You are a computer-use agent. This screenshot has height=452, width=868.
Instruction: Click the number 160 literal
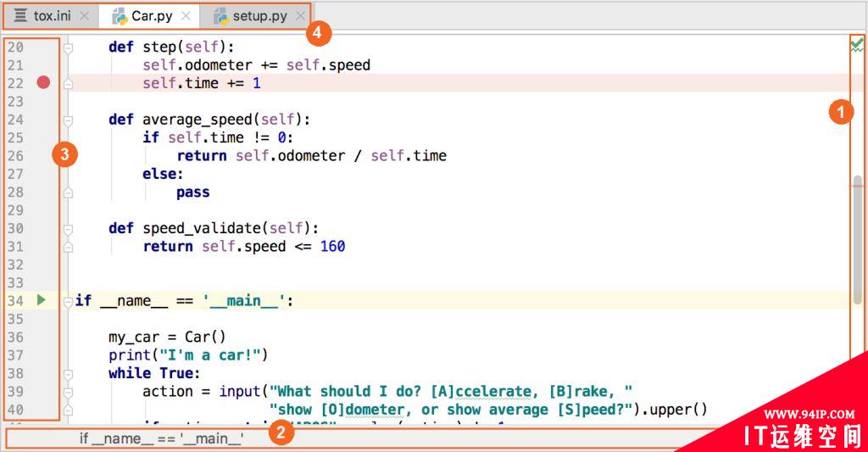click(x=332, y=247)
